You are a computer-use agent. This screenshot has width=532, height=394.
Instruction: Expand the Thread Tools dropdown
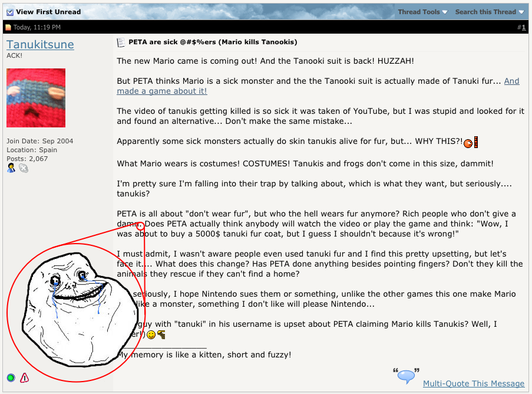[423, 12]
